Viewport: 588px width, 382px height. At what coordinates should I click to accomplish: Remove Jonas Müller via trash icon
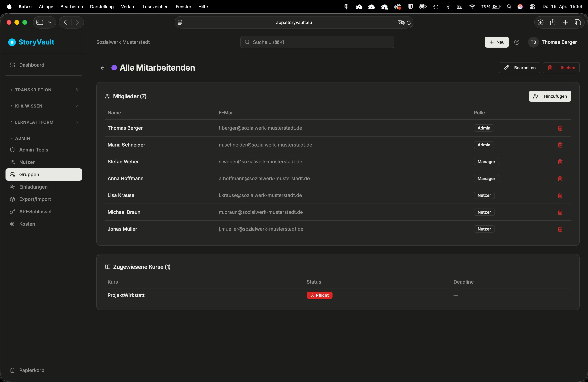click(x=560, y=229)
